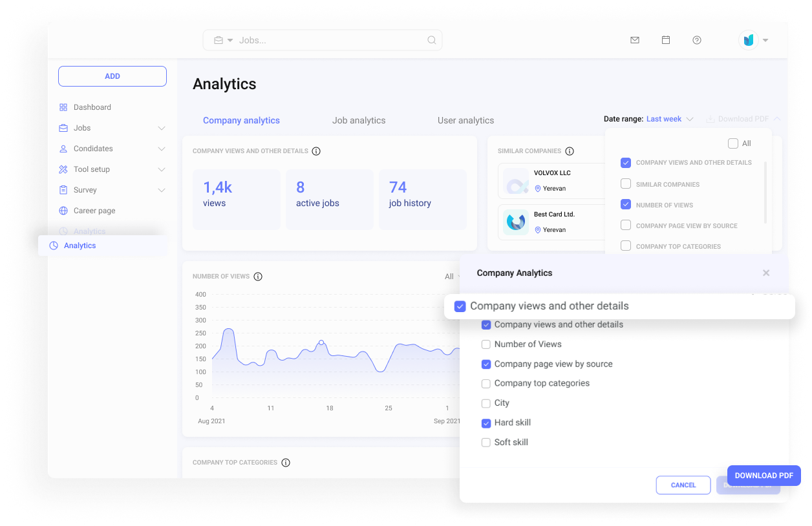
Task: Open the All filter on the Number of Views chart
Action: pyautogui.click(x=451, y=277)
